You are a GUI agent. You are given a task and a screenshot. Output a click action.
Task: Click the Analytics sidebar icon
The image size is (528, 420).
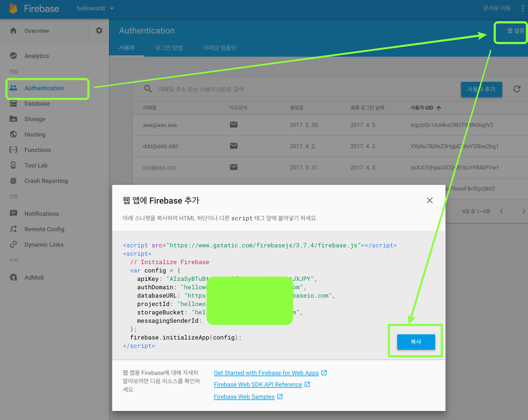13,56
